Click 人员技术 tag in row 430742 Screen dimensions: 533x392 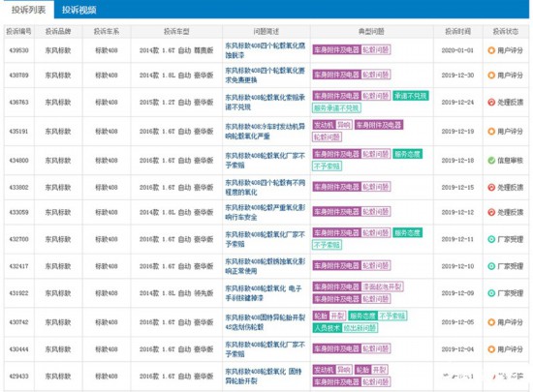coord(327,328)
